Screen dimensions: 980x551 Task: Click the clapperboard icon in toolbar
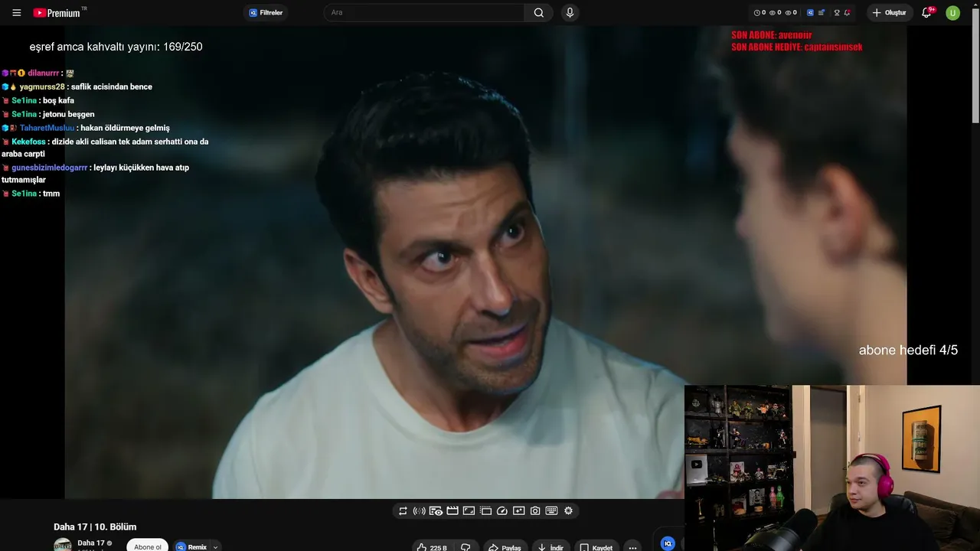(452, 510)
